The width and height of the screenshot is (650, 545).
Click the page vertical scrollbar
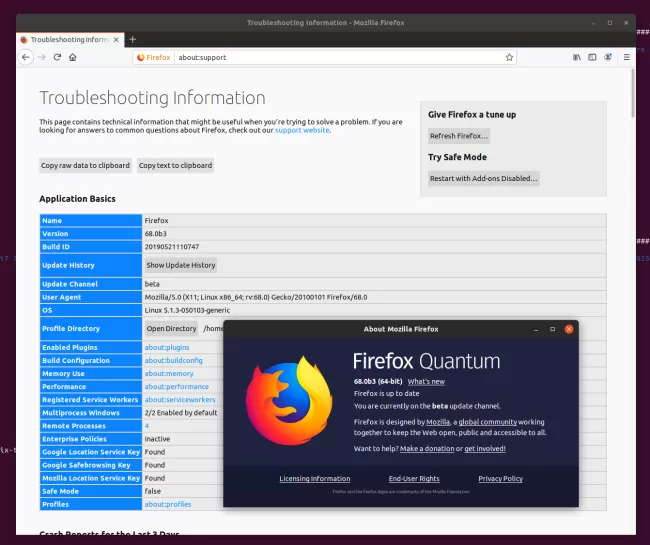point(633,93)
